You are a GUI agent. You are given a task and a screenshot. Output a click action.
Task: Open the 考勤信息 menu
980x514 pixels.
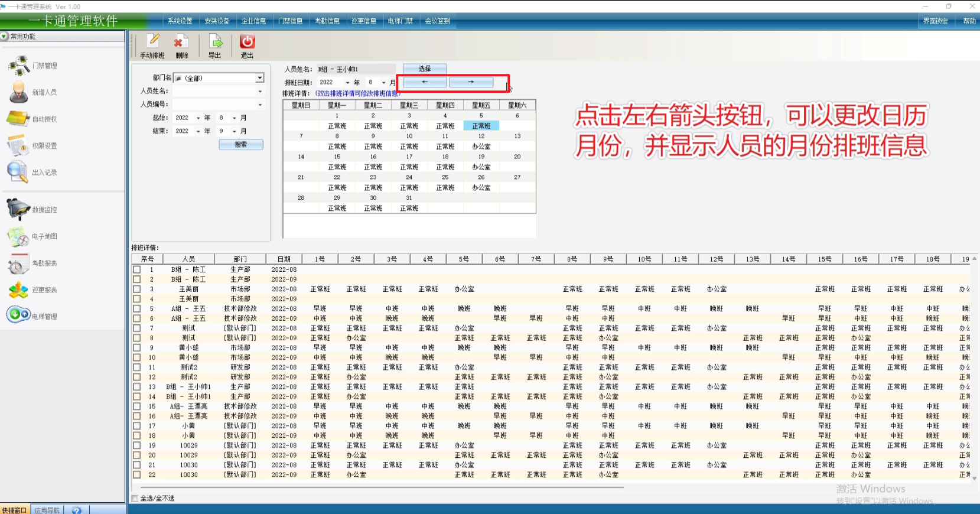327,21
